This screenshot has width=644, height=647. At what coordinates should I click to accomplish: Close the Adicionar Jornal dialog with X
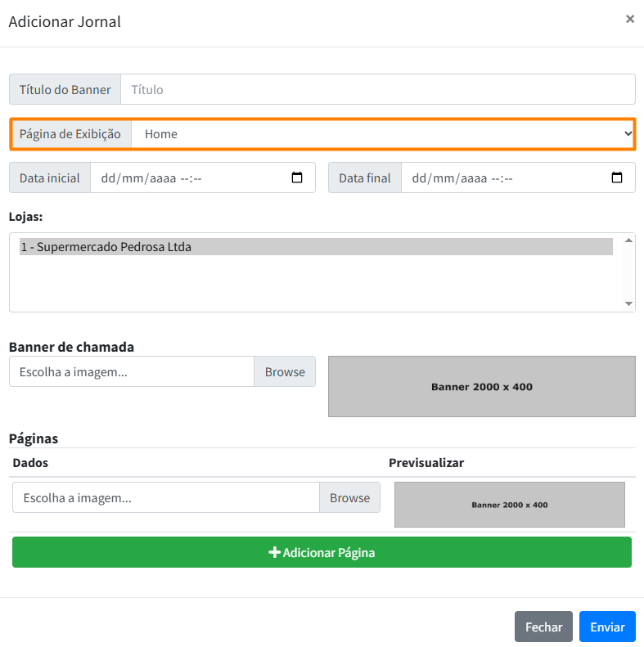[x=629, y=19]
